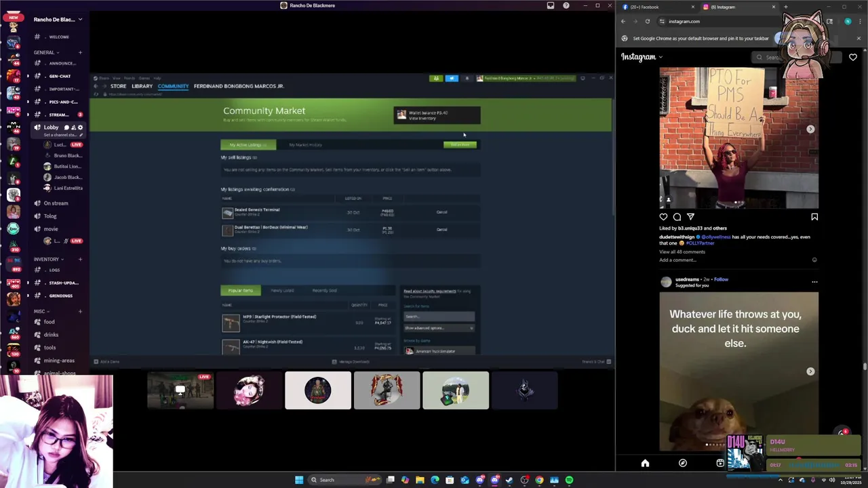Show hidden system tray icons
The image size is (868, 488).
tap(780, 480)
